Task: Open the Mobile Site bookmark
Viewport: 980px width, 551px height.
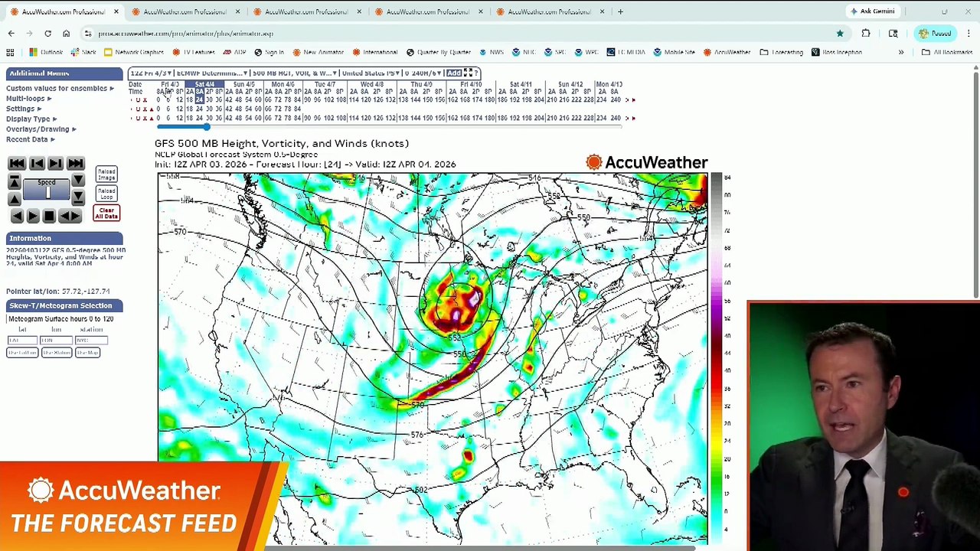Action: (x=674, y=52)
